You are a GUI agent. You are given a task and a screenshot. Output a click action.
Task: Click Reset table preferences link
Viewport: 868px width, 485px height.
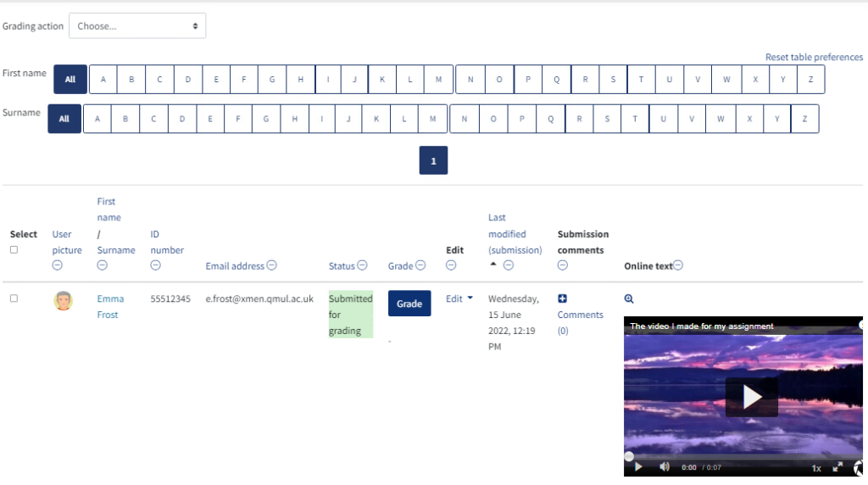coord(814,57)
